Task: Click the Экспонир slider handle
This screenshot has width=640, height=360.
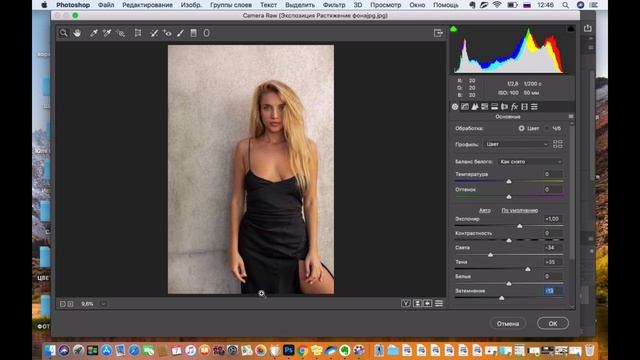Action: 520,226
